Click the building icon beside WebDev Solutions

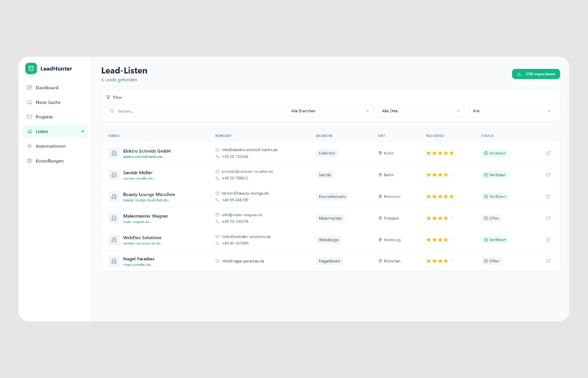click(x=114, y=240)
